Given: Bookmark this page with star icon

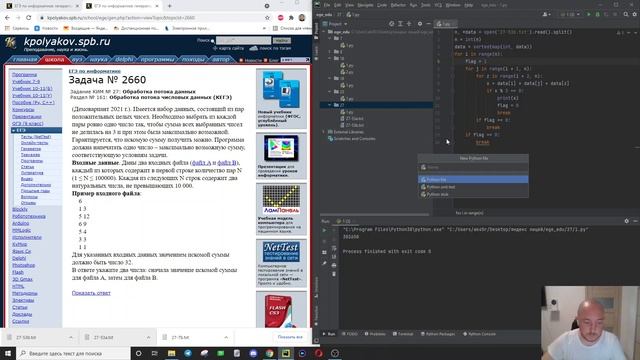Looking at the screenshot, I should tap(267, 18).
